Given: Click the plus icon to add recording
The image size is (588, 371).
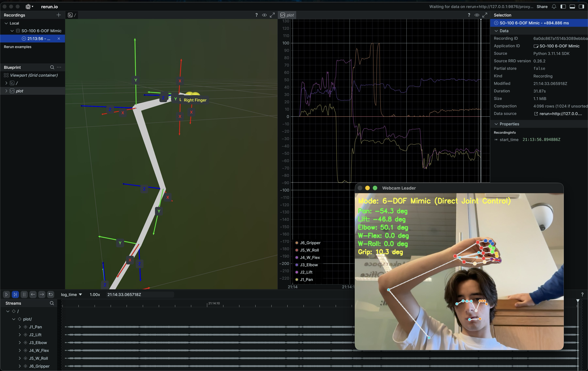Looking at the screenshot, I should coord(59,15).
